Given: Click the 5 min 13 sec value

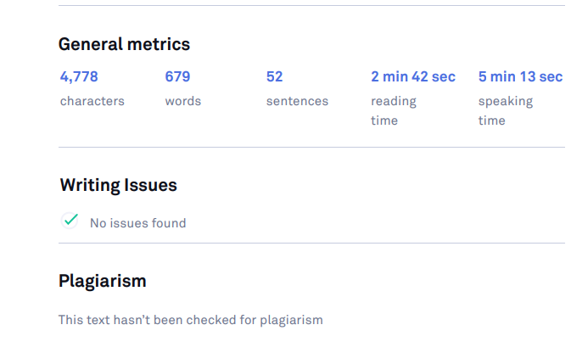Looking at the screenshot, I should tap(520, 77).
